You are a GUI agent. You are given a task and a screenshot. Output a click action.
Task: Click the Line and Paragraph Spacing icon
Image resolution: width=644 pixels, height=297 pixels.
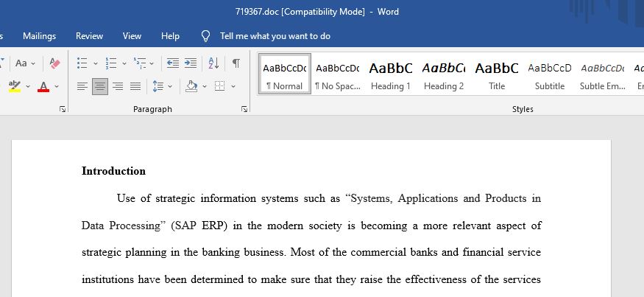click(158, 86)
